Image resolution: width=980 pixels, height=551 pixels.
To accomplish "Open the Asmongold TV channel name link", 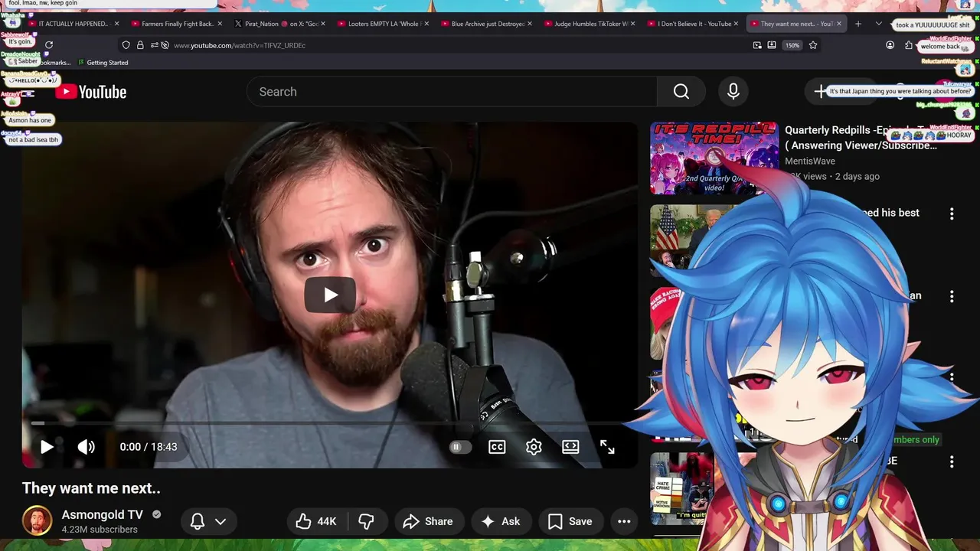I will (103, 515).
